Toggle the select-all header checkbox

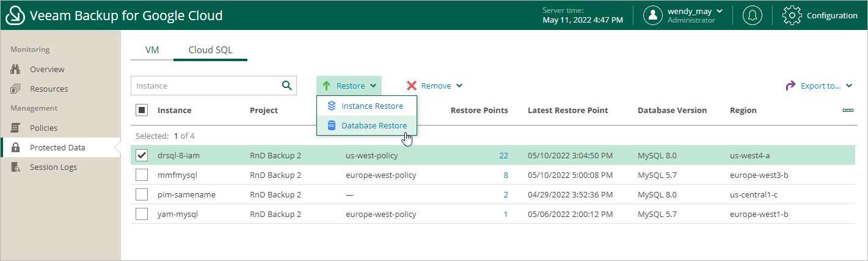tap(141, 111)
